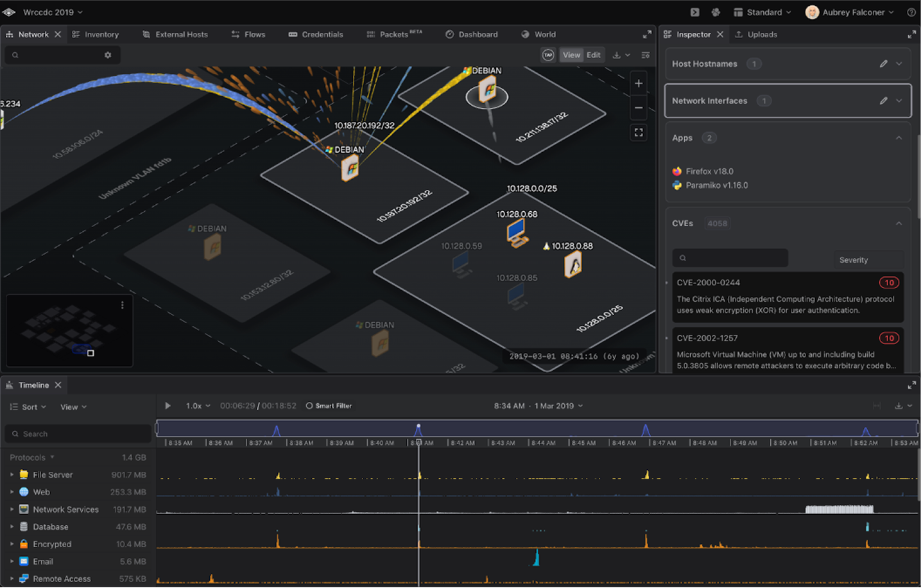This screenshot has height=588, width=921.
Task: Click the TAP icon in map toolbar
Action: click(547, 55)
